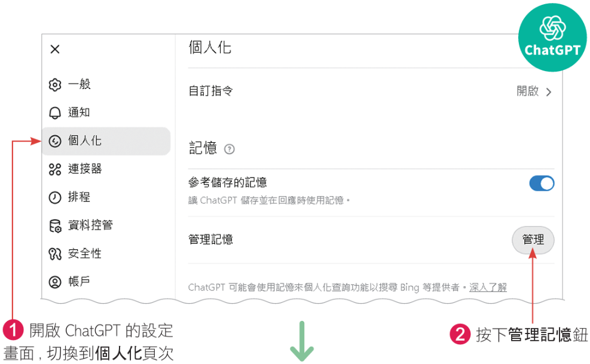Click the 資料控管 menu label
Viewport: 590px width, 364px height.
coord(90,225)
